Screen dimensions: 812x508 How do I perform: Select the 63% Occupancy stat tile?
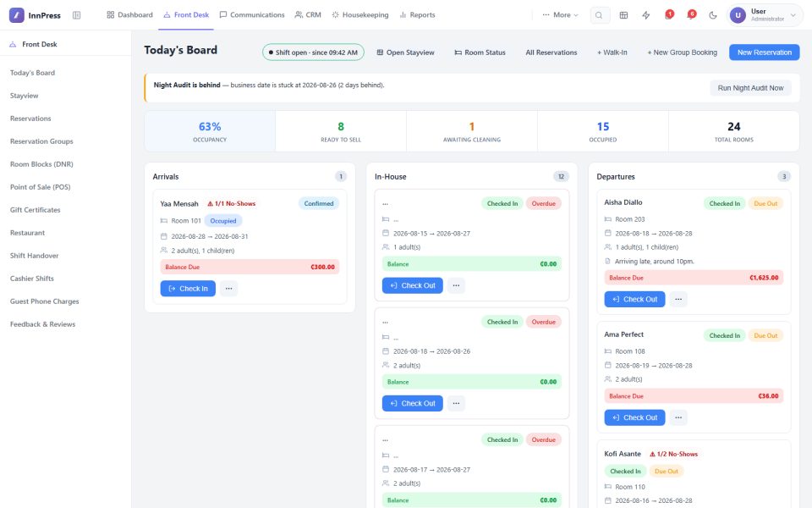pos(210,131)
